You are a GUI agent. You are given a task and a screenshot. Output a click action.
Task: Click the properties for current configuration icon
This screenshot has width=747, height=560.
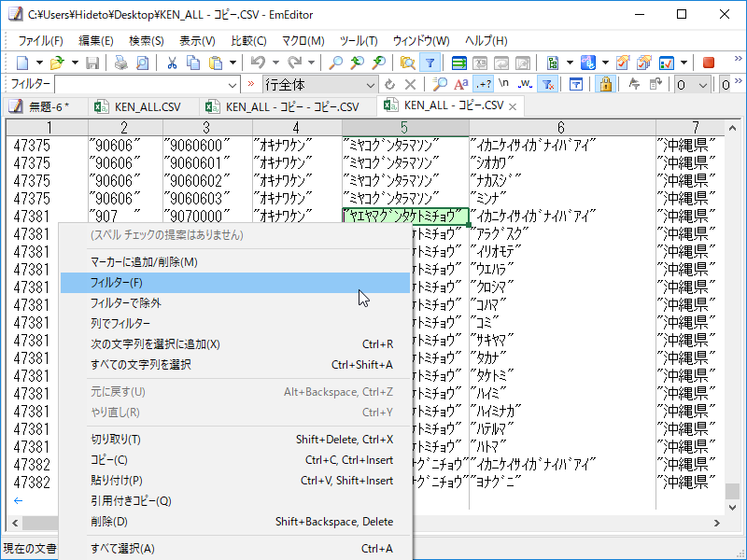[x=622, y=63]
